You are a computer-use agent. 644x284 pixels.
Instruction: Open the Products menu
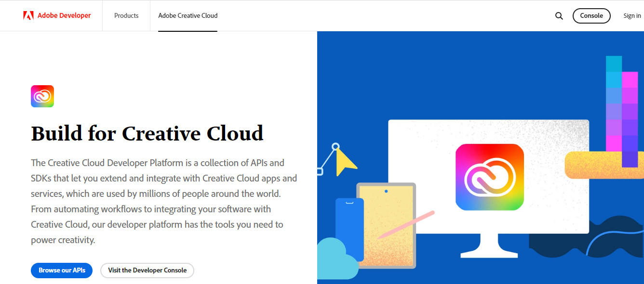126,15
